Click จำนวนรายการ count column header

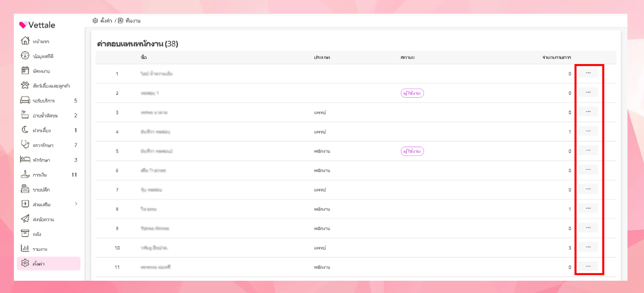pos(556,57)
